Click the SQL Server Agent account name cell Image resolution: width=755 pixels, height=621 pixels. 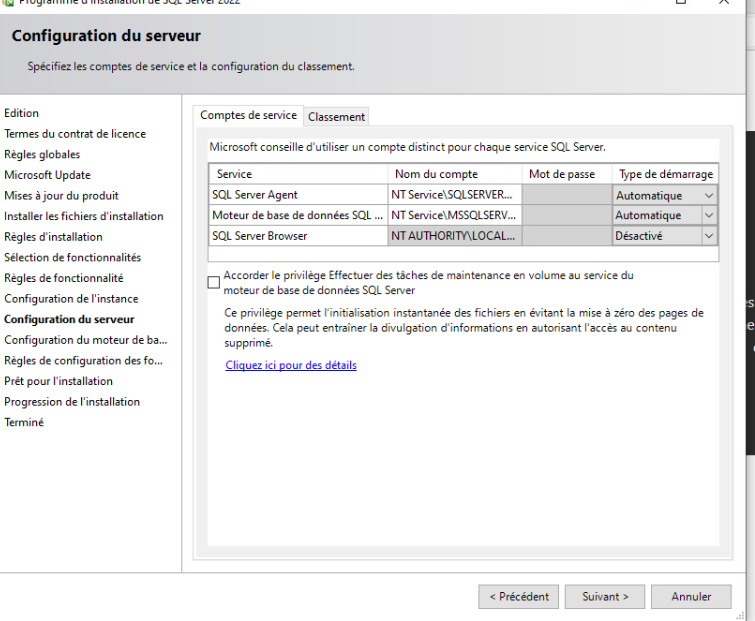[x=455, y=195]
